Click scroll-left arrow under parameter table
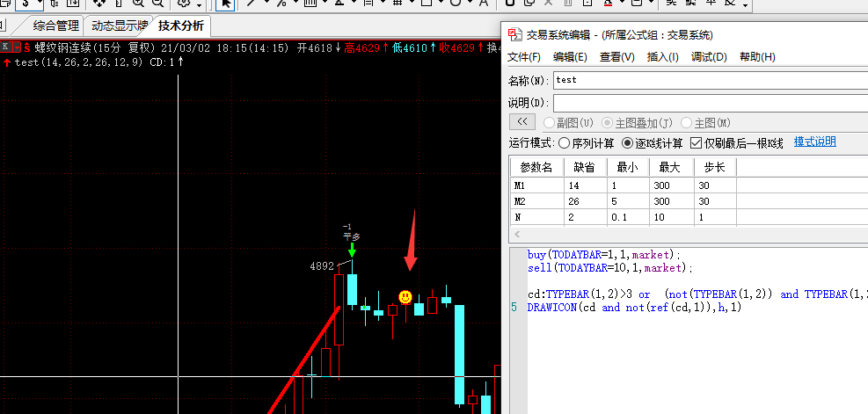The width and height of the screenshot is (868, 414). pyautogui.click(x=517, y=234)
